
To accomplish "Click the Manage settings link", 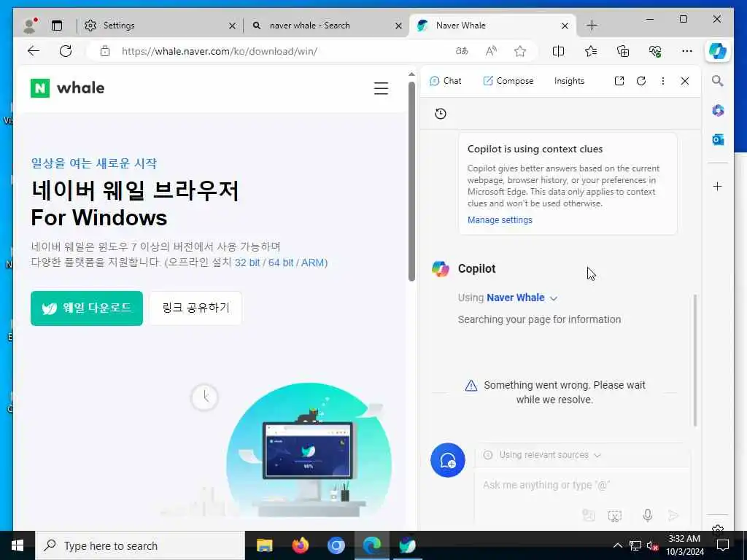I will (x=500, y=220).
